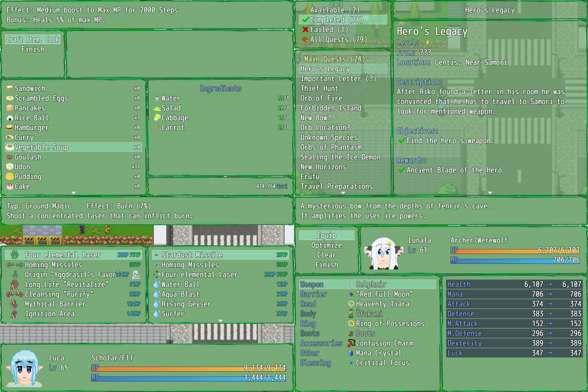Click the Confusion Charm accessory icon
Image resolution: width=588 pixels, height=392 pixels.
[x=351, y=343]
